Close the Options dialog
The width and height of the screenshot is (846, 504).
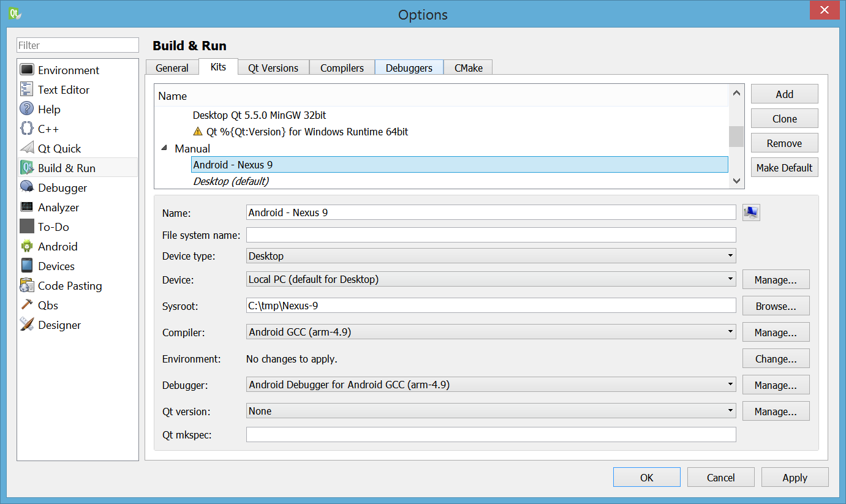(x=826, y=10)
